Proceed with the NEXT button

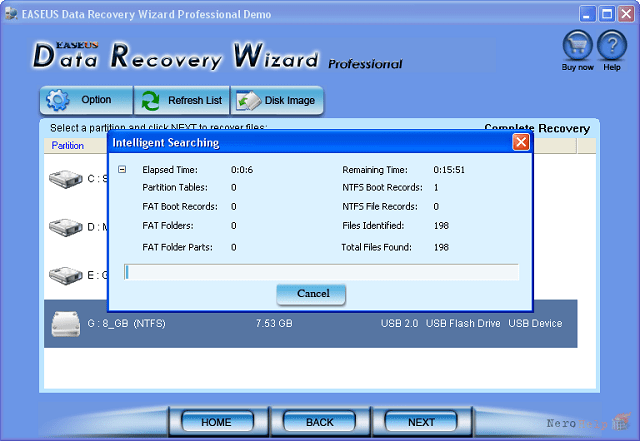421,422
